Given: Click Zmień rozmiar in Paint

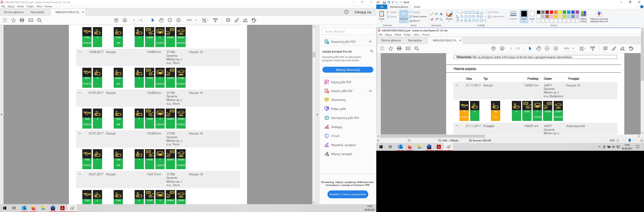Looking at the screenshot, I should click(x=418, y=16).
